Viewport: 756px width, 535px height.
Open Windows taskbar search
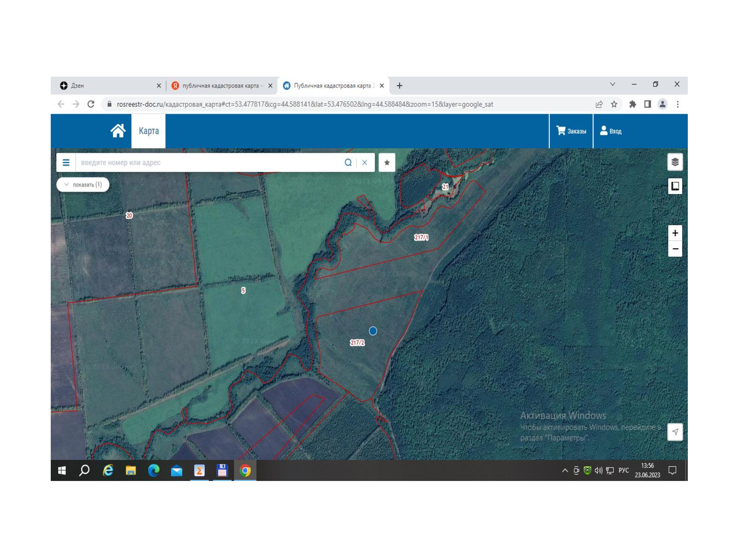coord(84,471)
